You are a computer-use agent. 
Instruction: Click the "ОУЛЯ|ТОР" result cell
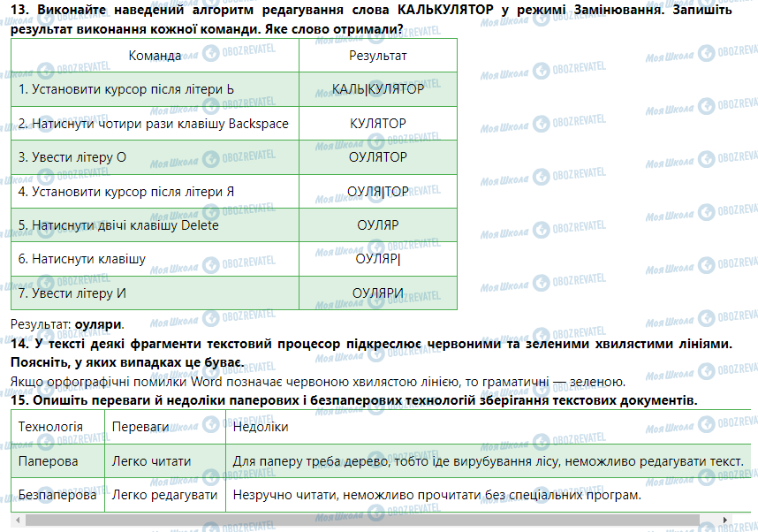tap(377, 192)
